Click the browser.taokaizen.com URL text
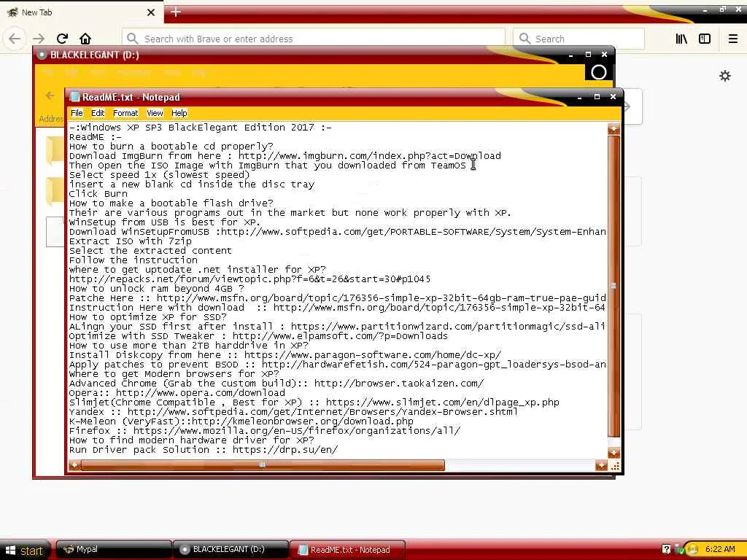747x560 pixels. click(399, 384)
